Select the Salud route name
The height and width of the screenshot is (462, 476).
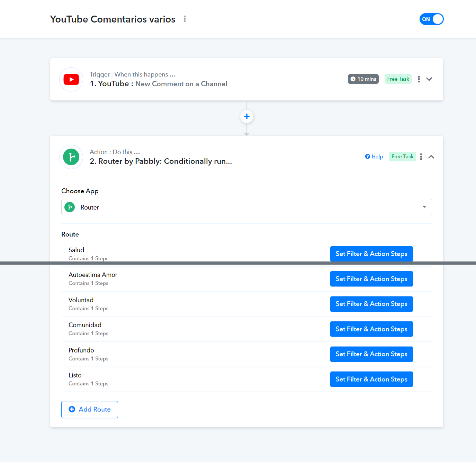pos(76,250)
